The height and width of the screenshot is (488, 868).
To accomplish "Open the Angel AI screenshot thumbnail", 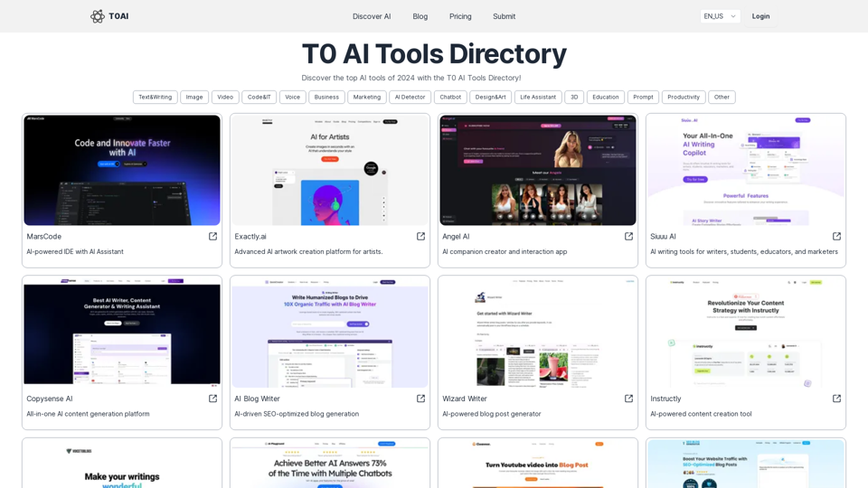I will coord(538,170).
